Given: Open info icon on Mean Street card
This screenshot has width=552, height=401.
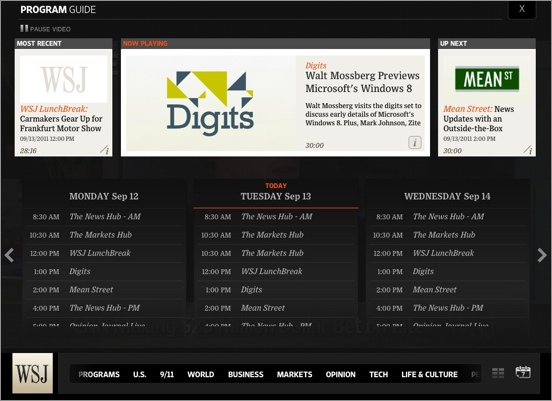Looking at the screenshot, I should [528, 150].
